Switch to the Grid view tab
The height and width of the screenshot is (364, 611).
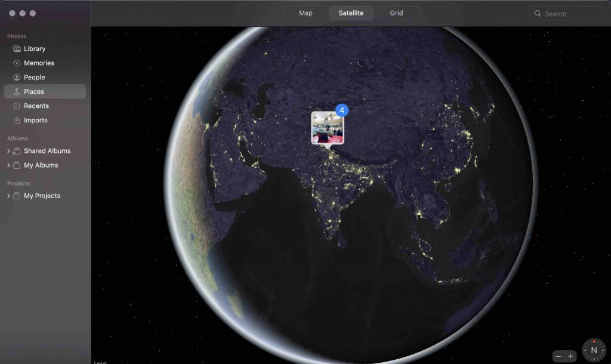click(396, 13)
